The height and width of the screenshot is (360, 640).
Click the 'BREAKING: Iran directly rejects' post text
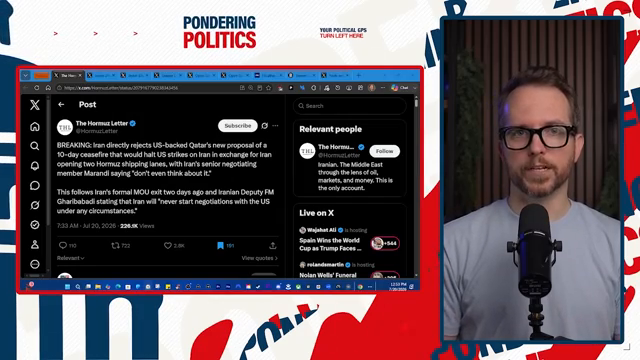click(165, 159)
